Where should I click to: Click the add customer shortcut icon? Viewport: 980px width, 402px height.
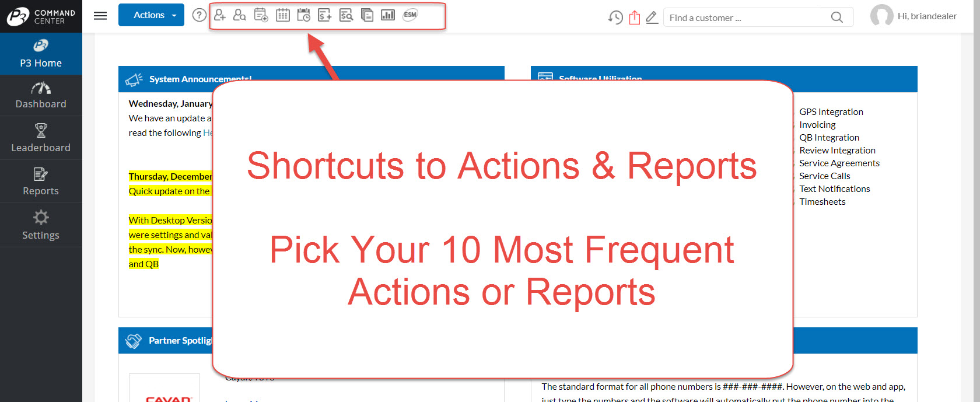[220, 15]
